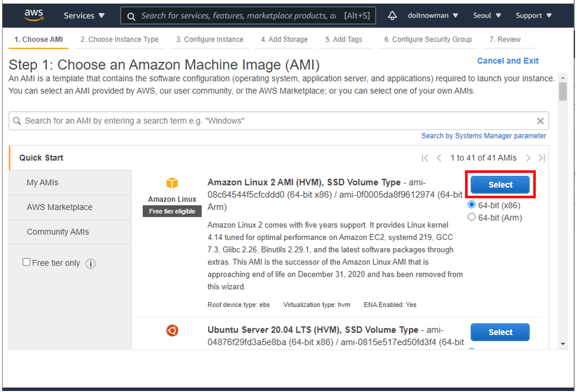Screen dimensions: 577x392
Task: Switch to 4. Add Storage tab
Action: click(x=284, y=39)
